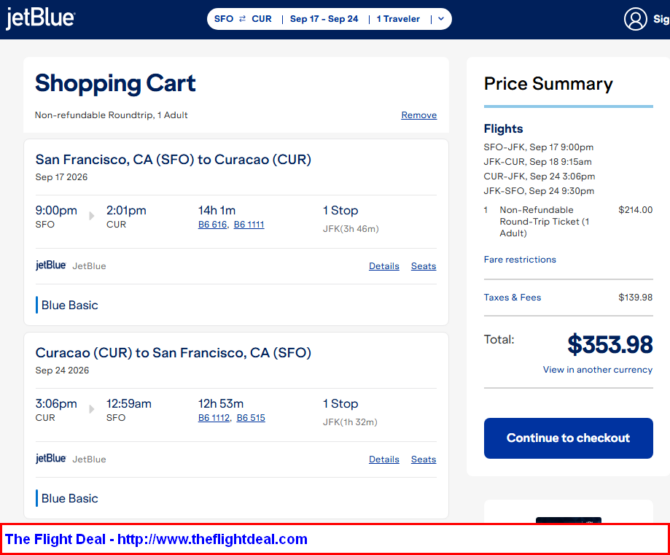Choose Seats for the outbound flight
This screenshot has width=670, height=555.
pyautogui.click(x=423, y=266)
